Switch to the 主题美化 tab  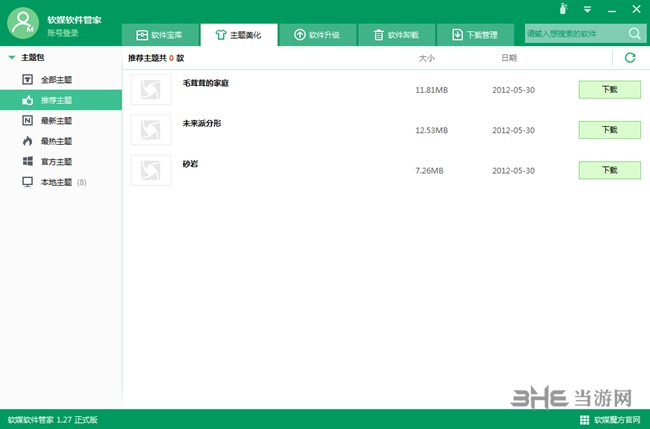[239, 35]
